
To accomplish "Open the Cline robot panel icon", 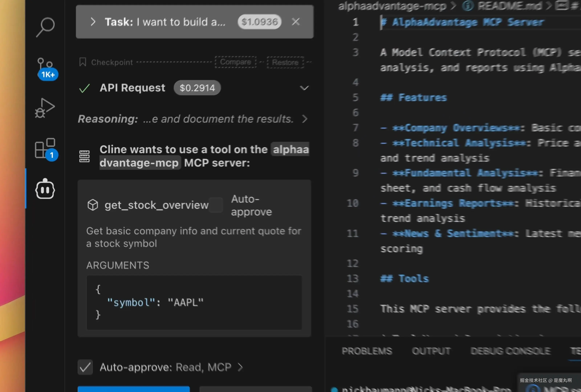I will point(45,189).
